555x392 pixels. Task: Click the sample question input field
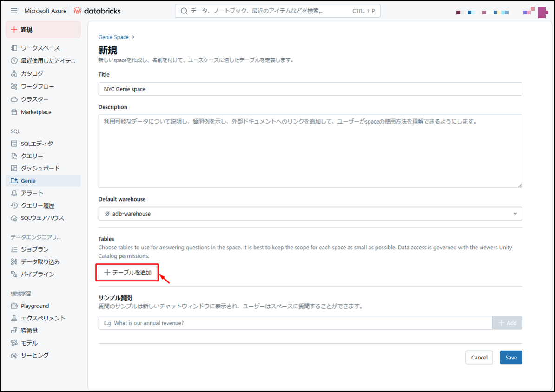coord(295,323)
